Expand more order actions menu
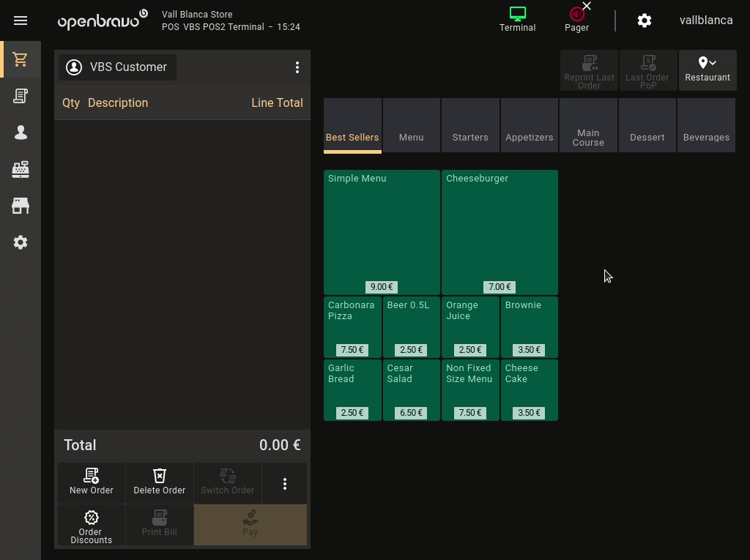 coord(285,484)
